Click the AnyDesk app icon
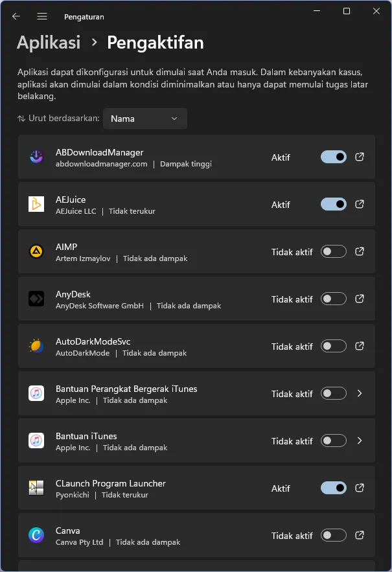This screenshot has height=572, width=392. click(36, 299)
